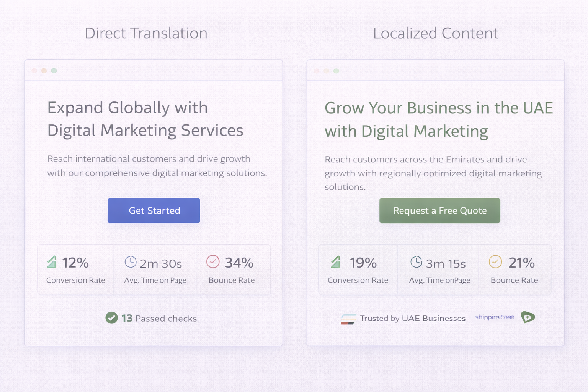588x392 pixels.
Task: Click the yellow traffic-light dot on left window
Action: 44,70
